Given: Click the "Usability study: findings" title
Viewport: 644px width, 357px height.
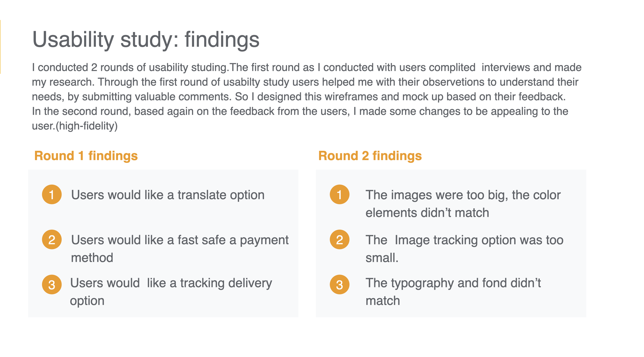Looking at the screenshot, I should tap(146, 40).
